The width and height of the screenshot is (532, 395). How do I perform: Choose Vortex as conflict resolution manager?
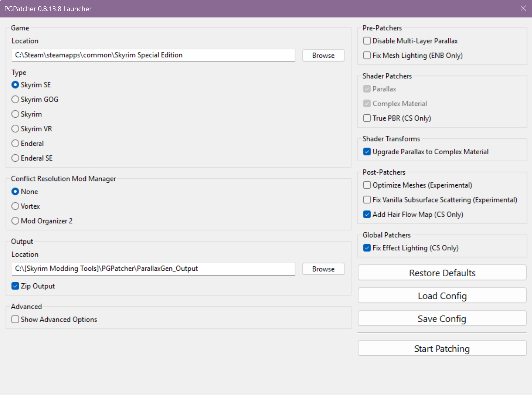point(15,206)
